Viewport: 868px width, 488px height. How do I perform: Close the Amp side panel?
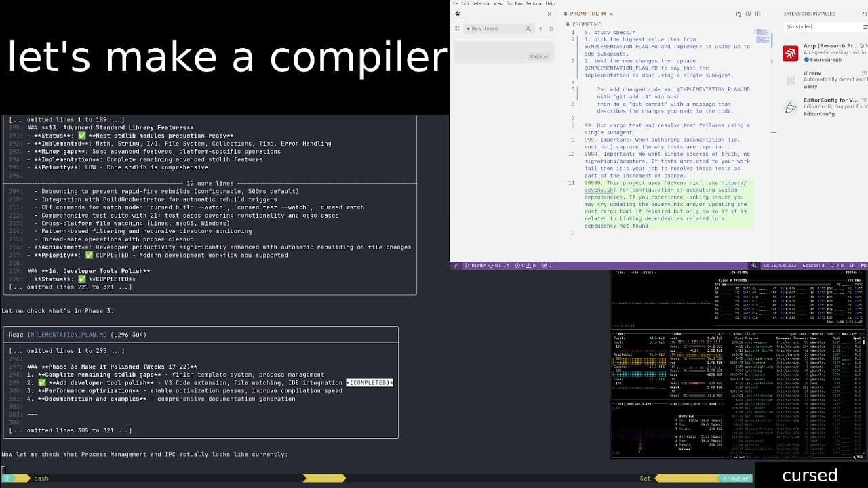(549, 14)
